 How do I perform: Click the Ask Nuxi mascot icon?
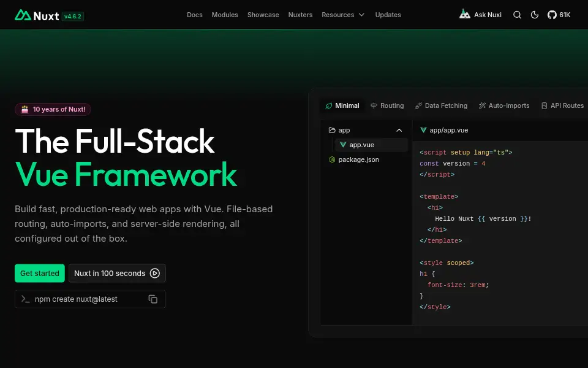465,14
